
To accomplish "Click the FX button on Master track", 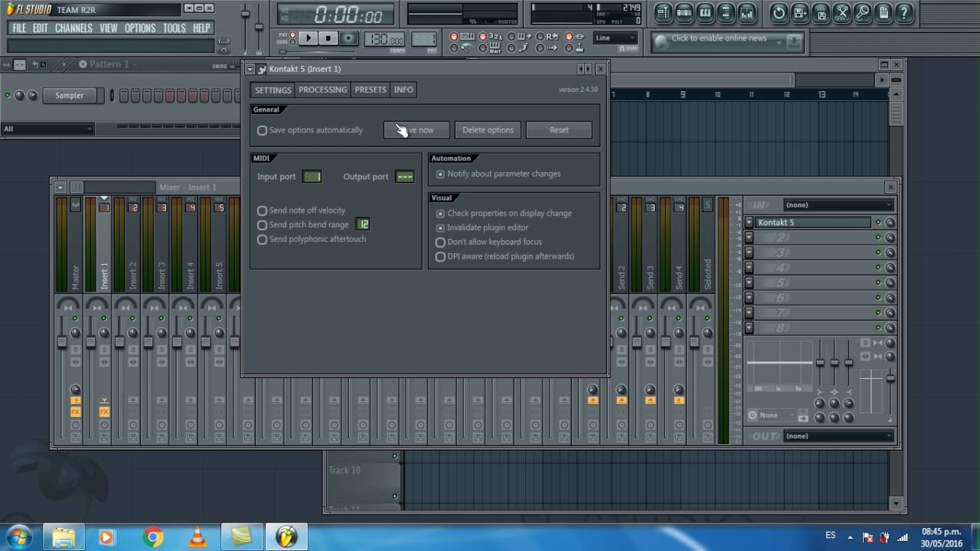I will [75, 412].
